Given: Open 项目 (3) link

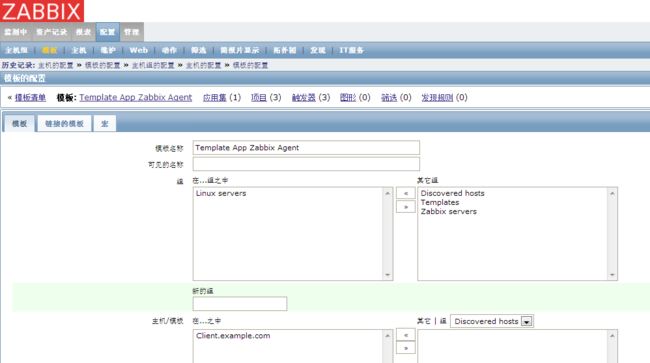Looking at the screenshot, I should click(x=259, y=97).
